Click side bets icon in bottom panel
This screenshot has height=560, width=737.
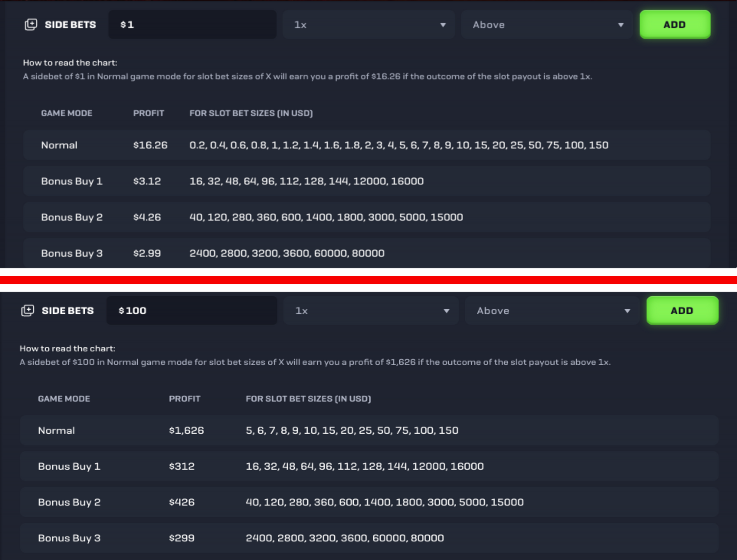pos(28,310)
